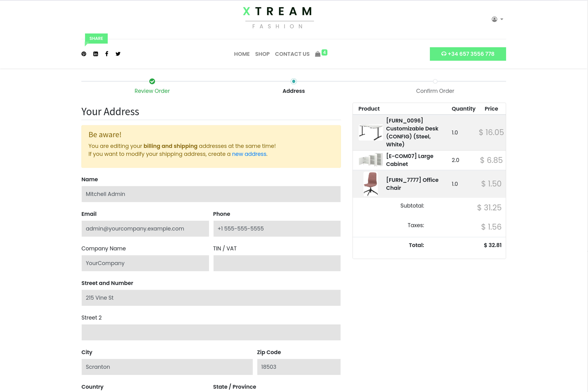Open the Pinterest share icon
Screen dimensions: 588x392
84,54
